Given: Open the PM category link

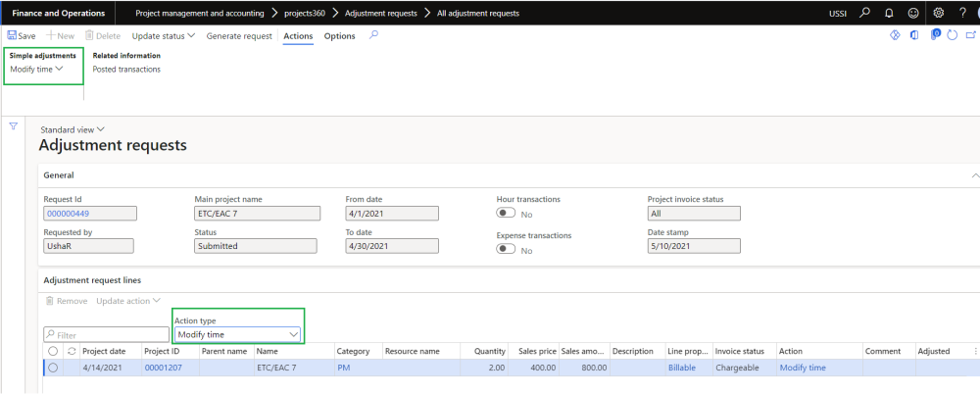Looking at the screenshot, I should (x=343, y=368).
